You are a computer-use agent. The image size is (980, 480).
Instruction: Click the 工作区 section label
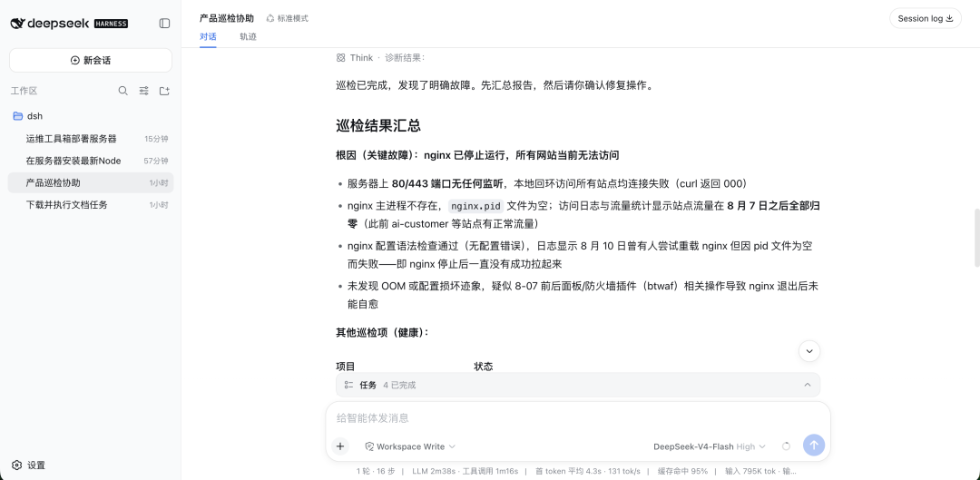(x=24, y=91)
